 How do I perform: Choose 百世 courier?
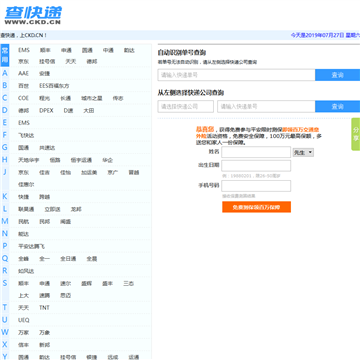[x=23, y=86]
